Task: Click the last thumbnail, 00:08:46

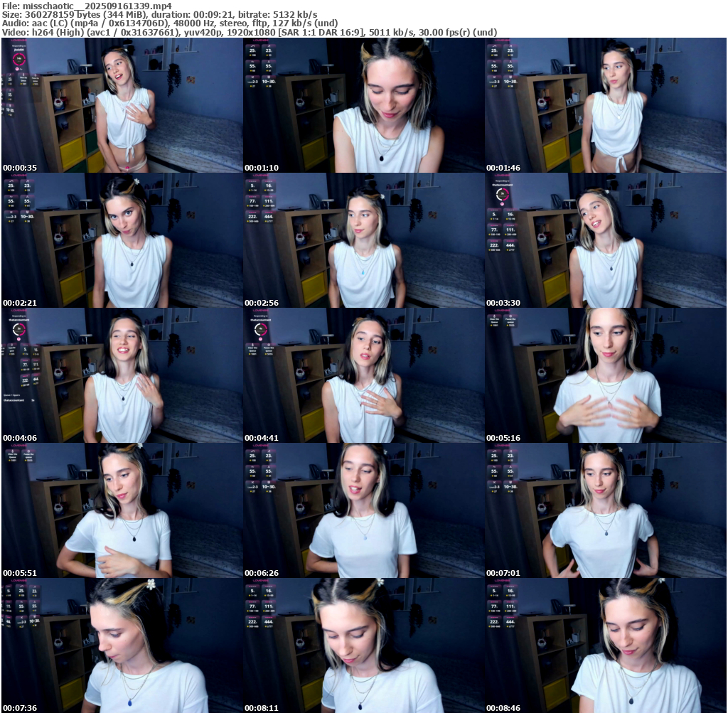Action: tap(606, 645)
